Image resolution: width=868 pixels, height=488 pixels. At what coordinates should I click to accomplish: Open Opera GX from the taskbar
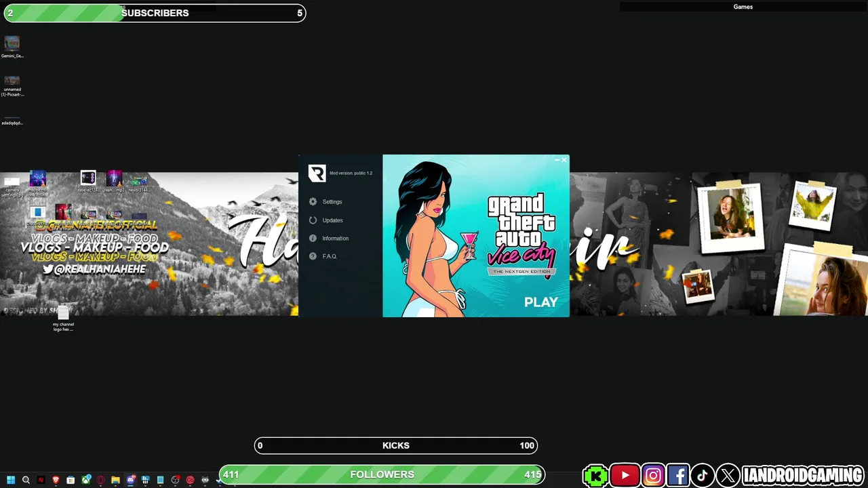click(100, 480)
